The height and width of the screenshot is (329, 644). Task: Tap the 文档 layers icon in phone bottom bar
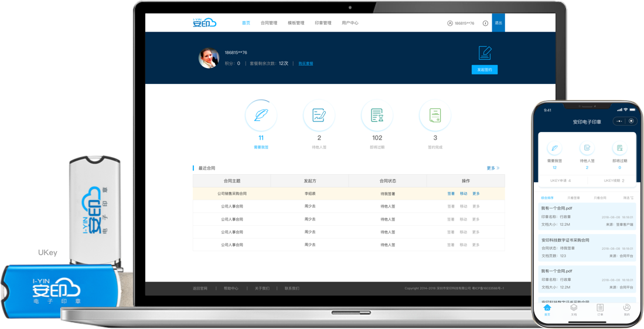point(574,308)
